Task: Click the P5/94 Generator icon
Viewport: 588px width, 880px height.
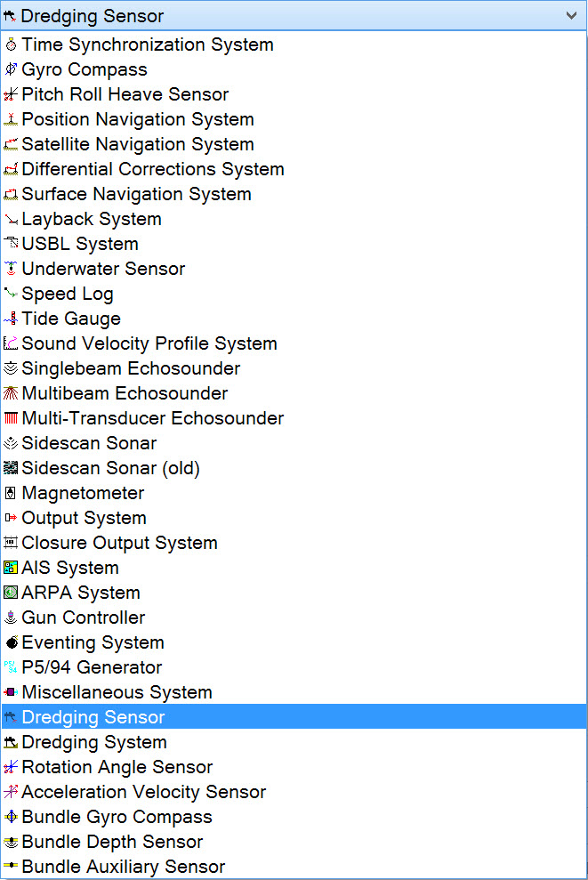Action: point(11,667)
